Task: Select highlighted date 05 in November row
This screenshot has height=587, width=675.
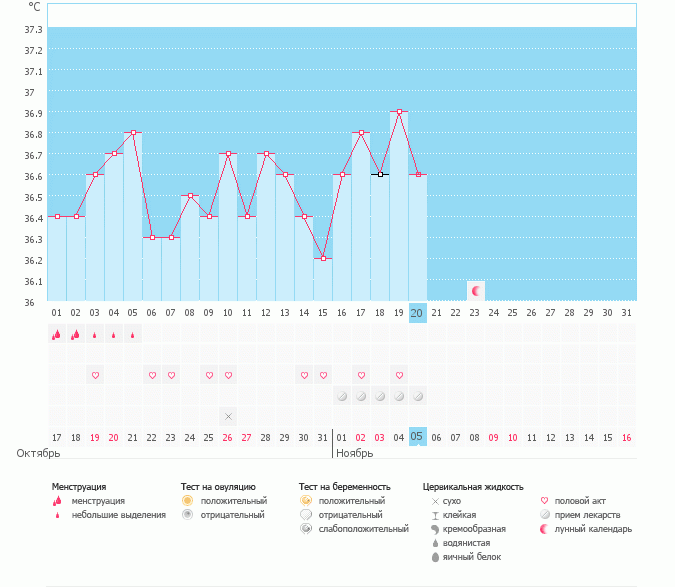Action: click(418, 437)
